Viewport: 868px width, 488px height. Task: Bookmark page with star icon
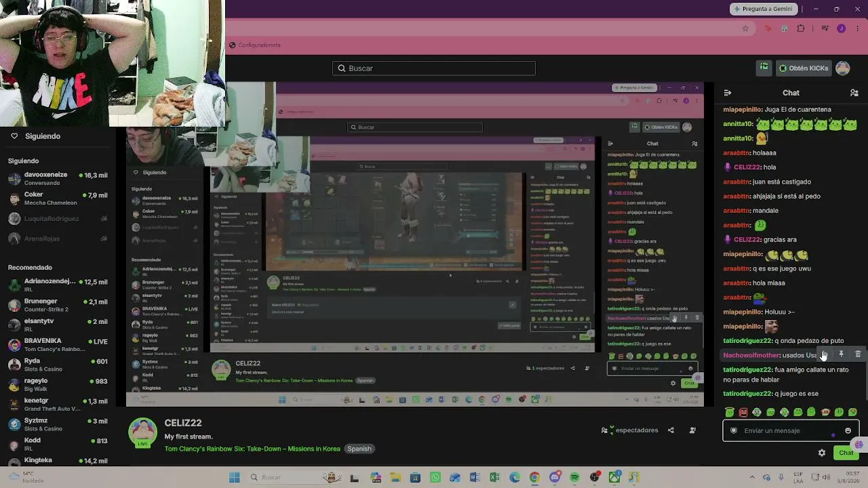(x=745, y=28)
